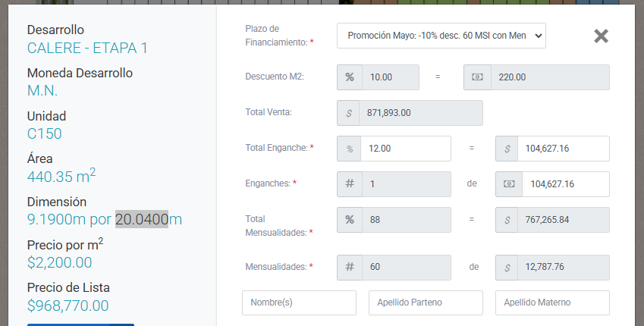Viewport: 644px width, 326px height.
Task: Click the dollar icon beside Total Venta
Action: click(348, 113)
